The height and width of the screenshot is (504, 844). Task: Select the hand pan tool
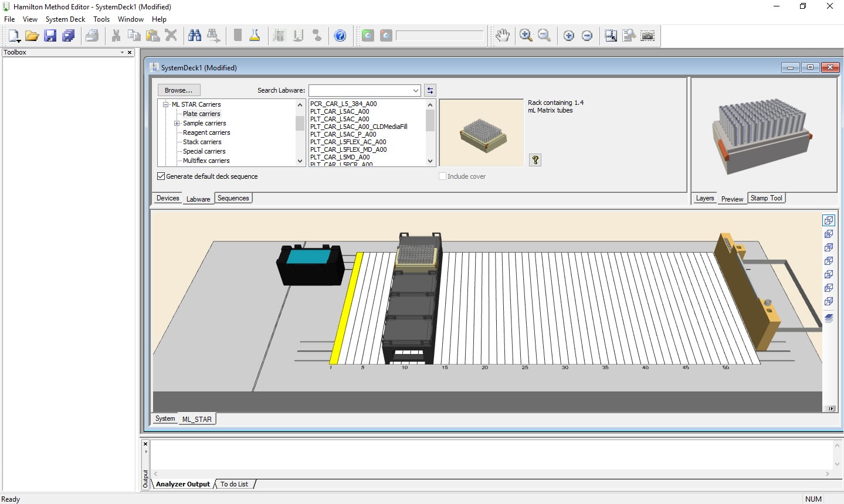pos(502,36)
